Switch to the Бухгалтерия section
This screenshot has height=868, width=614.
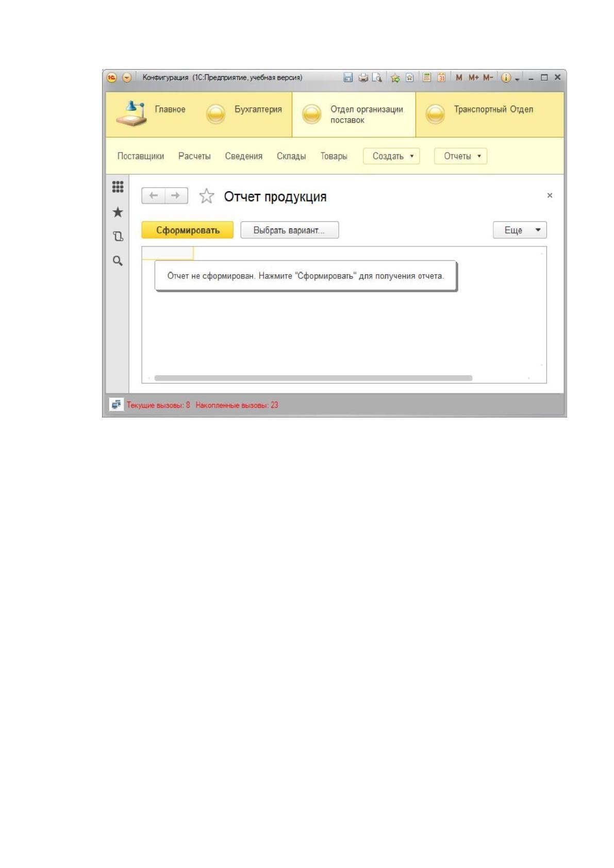coord(244,114)
